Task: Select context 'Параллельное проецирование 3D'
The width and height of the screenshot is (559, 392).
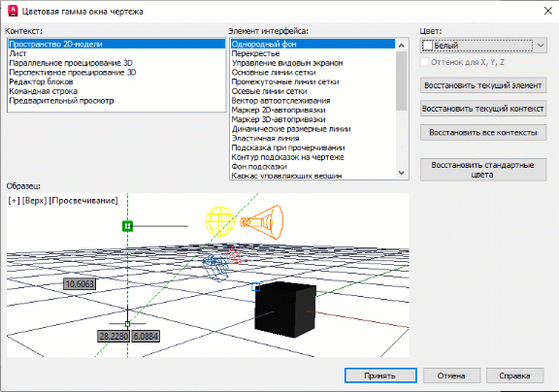Action: [116, 63]
